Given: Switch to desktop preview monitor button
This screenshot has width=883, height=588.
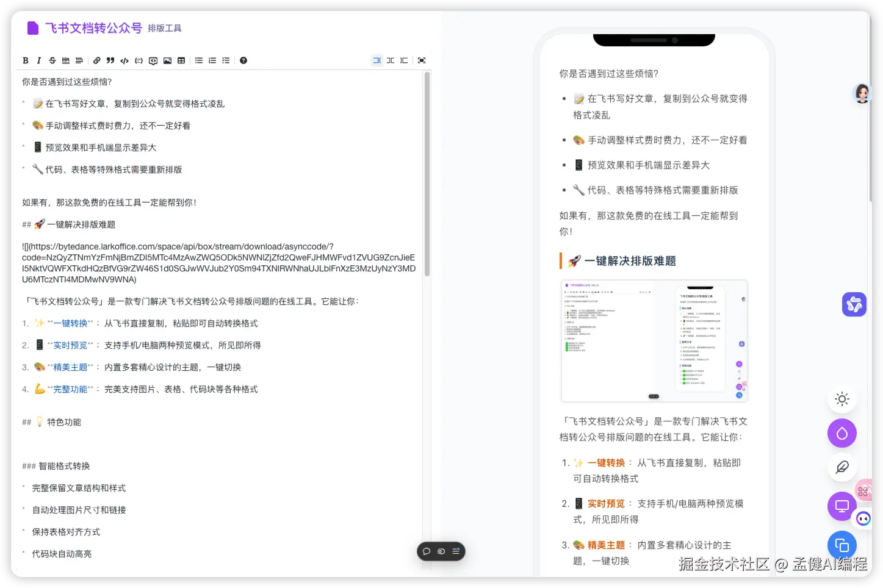Looking at the screenshot, I should click(842, 506).
